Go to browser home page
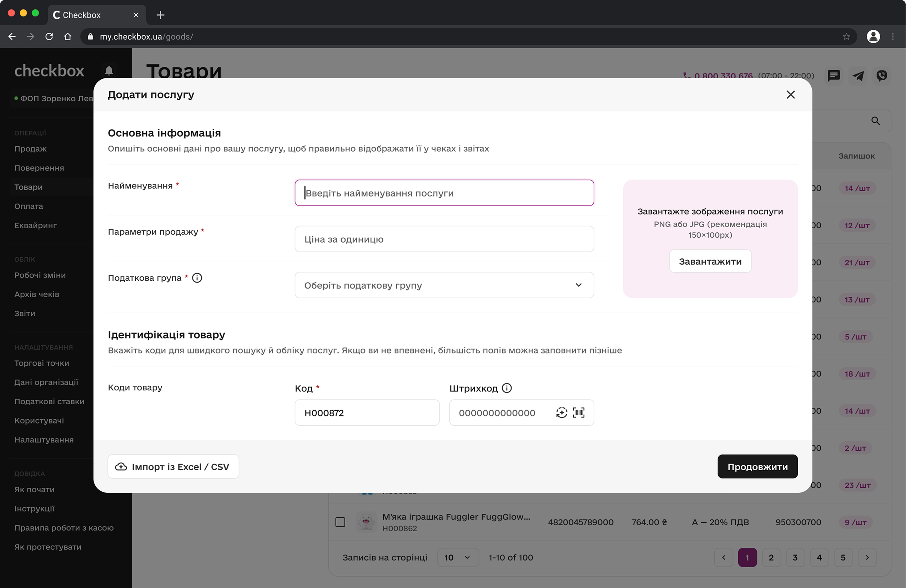The height and width of the screenshot is (588, 906). pos(67,36)
